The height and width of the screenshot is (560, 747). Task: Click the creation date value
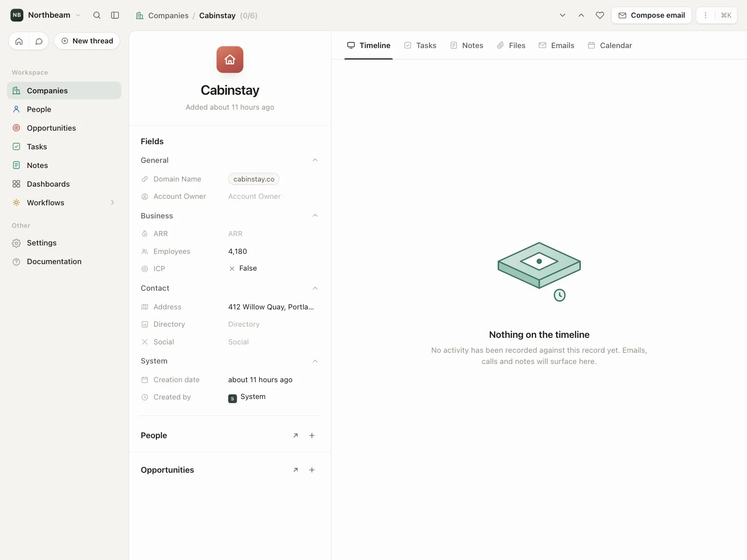click(x=261, y=380)
